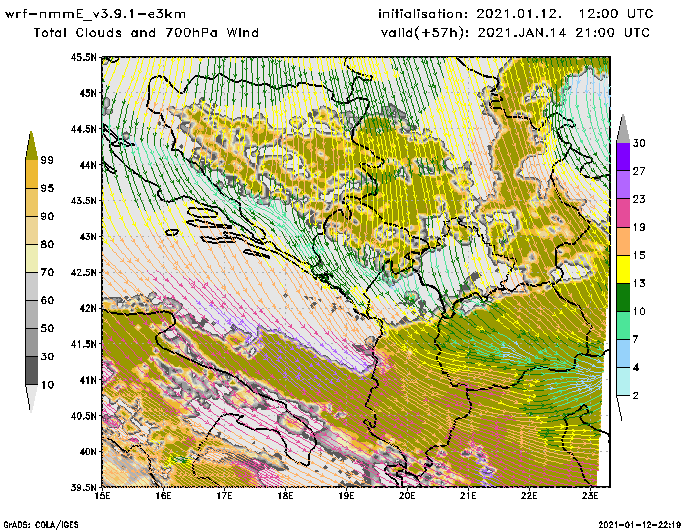700x530 pixels.
Task: Select the 15–19 orange wind swatch
Action: 623,241
